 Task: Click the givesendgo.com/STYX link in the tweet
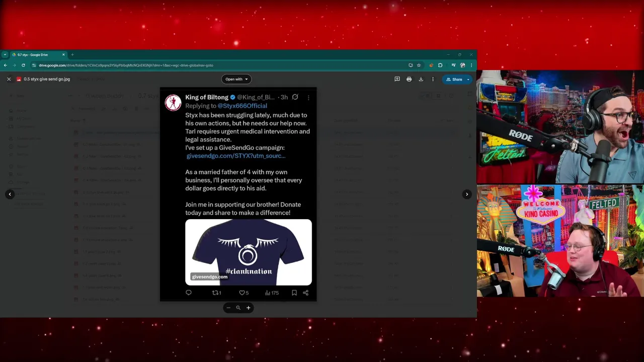(x=236, y=156)
